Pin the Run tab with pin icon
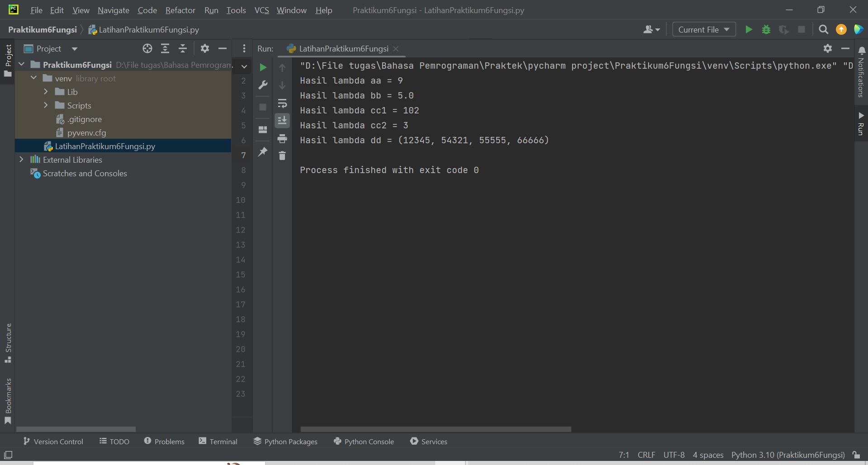 263,153
